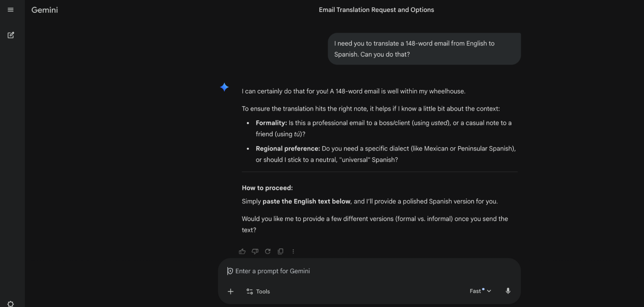Give a thumbs down to the response
The height and width of the screenshot is (307, 644).
tap(255, 251)
